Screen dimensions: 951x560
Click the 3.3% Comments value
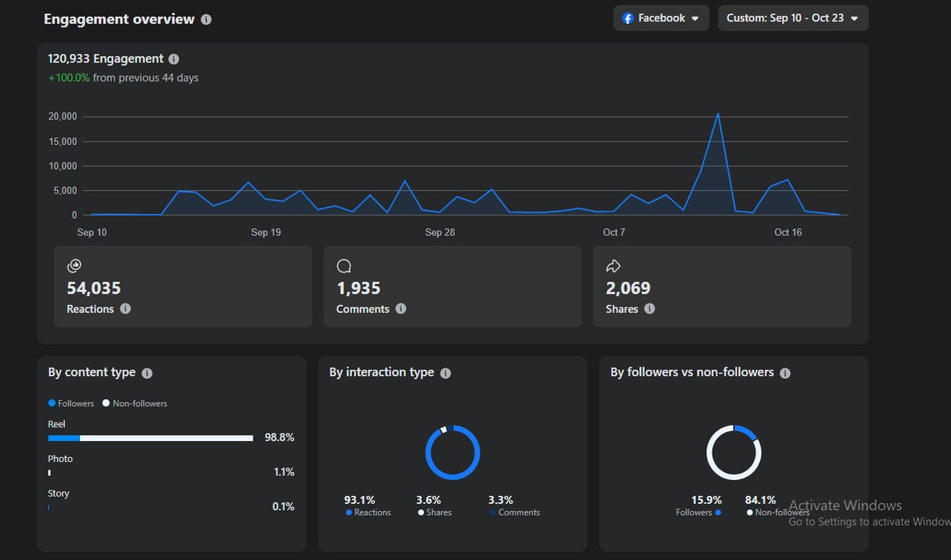[501, 500]
